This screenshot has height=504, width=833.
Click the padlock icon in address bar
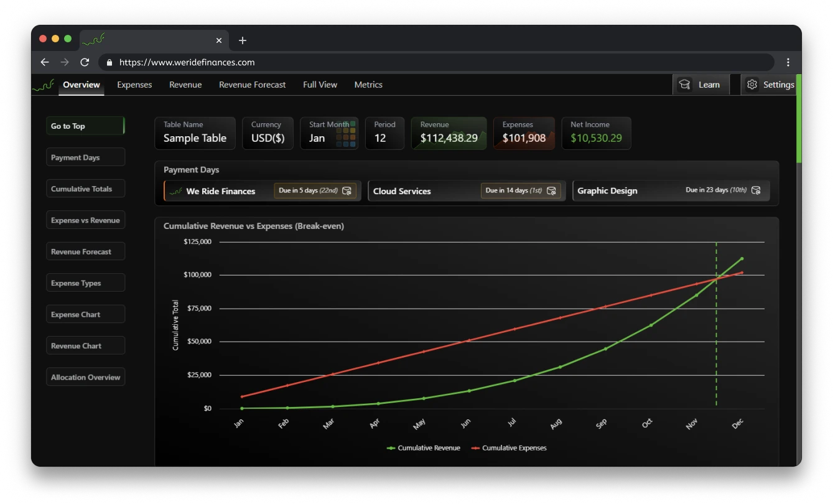pyautogui.click(x=109, y=62)
